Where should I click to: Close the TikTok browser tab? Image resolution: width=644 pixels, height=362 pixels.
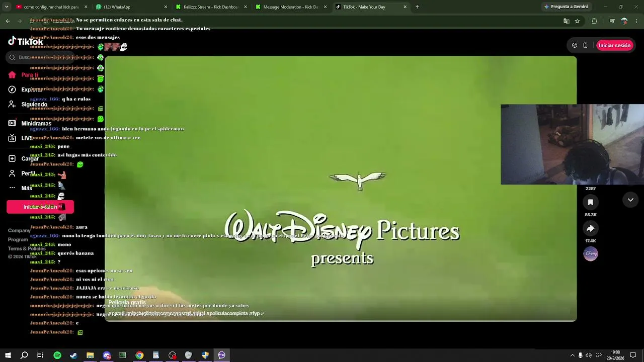click(x=405, y=7)
